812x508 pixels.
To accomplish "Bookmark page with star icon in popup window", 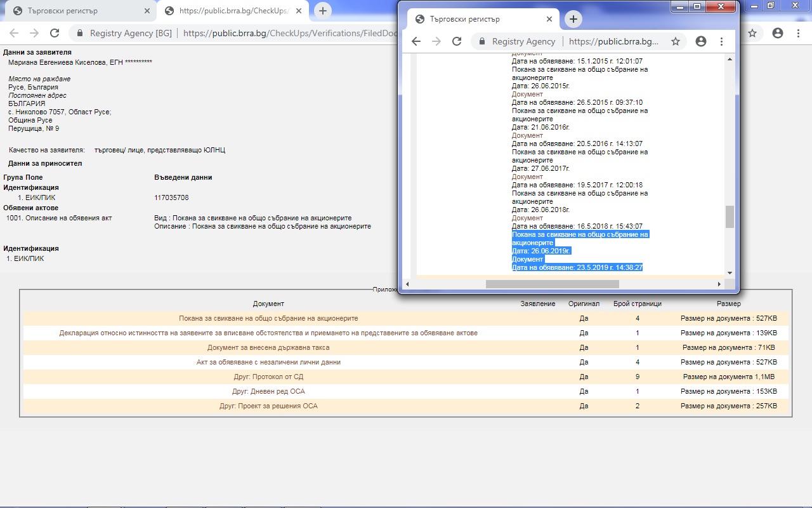I will (676, 41).
